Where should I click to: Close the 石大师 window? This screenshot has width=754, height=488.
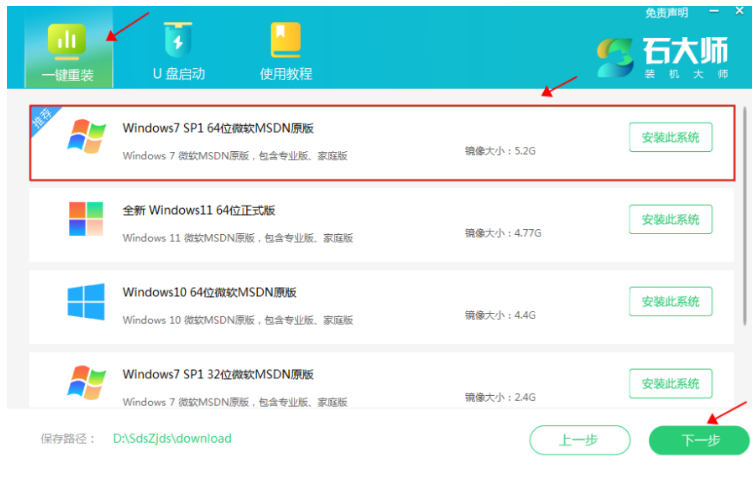tap(740, 11)
